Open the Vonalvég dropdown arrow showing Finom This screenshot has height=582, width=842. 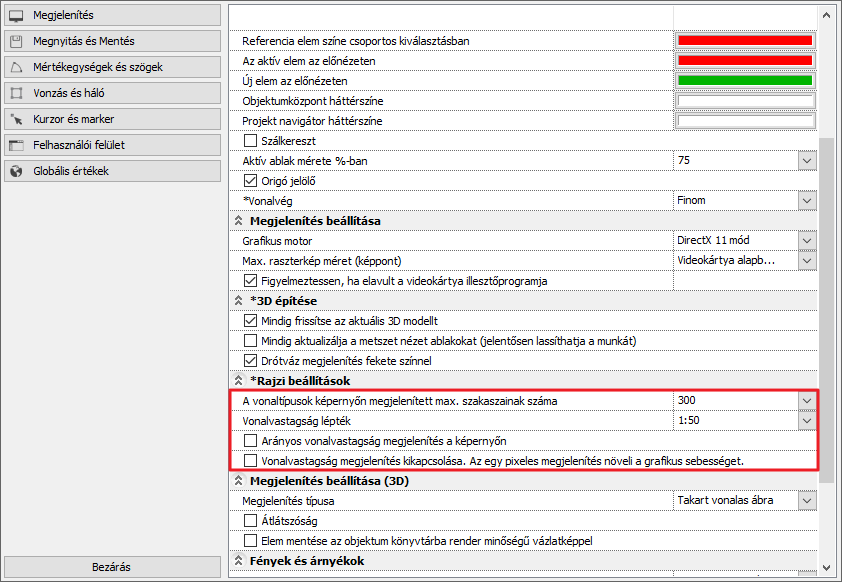[x=807, y=201]
